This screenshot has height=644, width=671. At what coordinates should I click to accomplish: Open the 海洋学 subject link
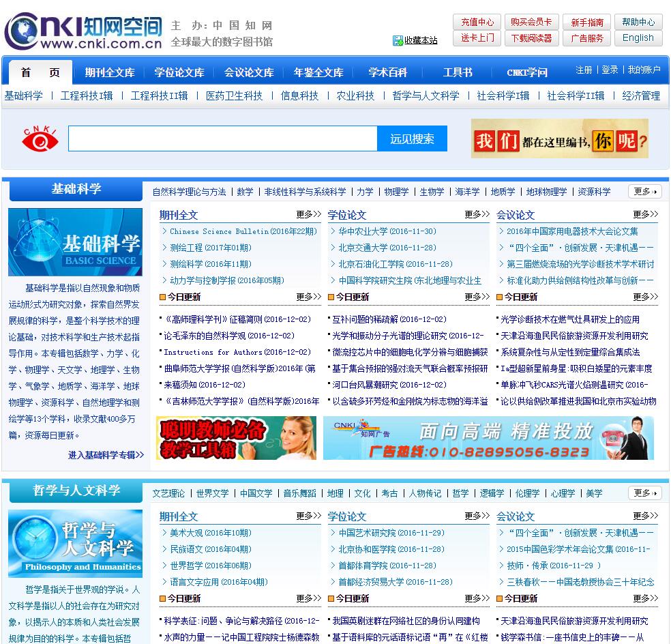pos(467,192)
